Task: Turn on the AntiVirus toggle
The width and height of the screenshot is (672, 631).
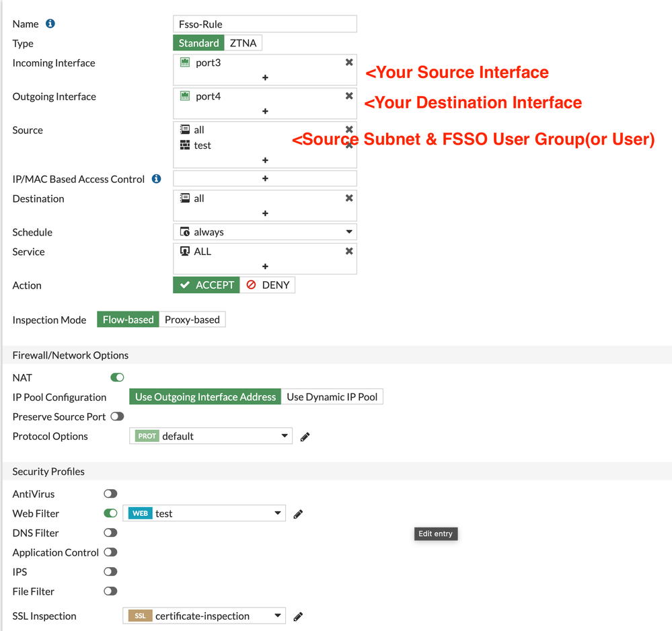Action: [x=110, y=494]
